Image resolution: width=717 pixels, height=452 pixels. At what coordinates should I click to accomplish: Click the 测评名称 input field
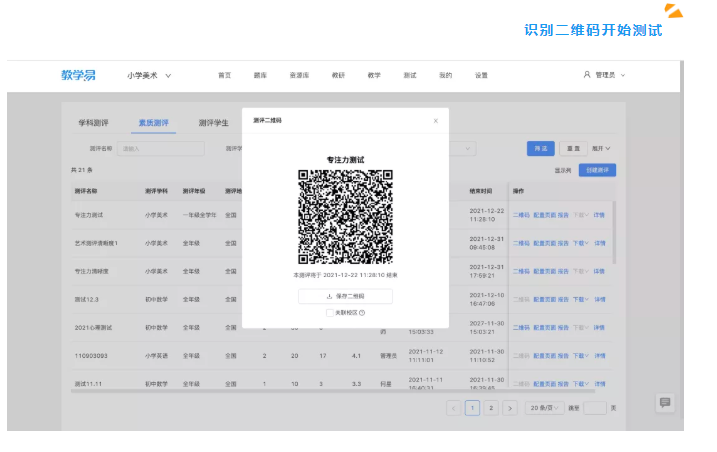click(159, 148)
